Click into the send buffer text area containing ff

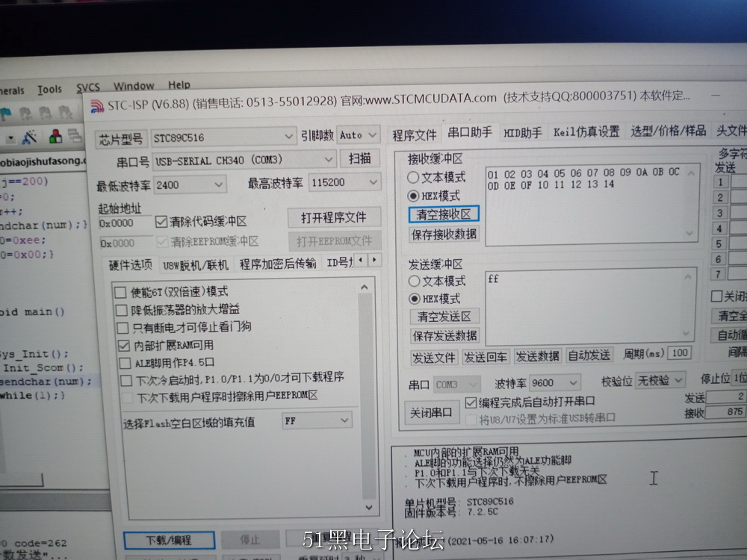tap(590, 305)
